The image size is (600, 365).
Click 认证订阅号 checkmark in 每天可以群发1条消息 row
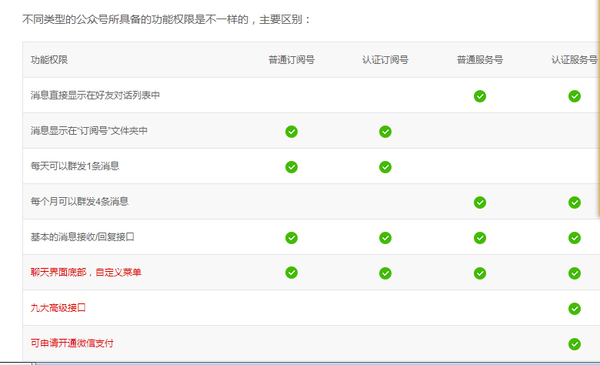click(385, 167)
